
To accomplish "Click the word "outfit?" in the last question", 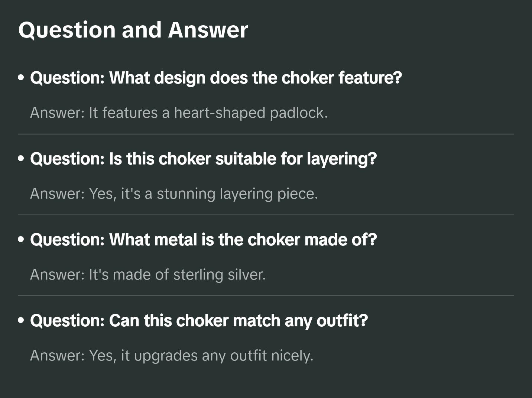I will pyautogui.click(x=342, y=320).
